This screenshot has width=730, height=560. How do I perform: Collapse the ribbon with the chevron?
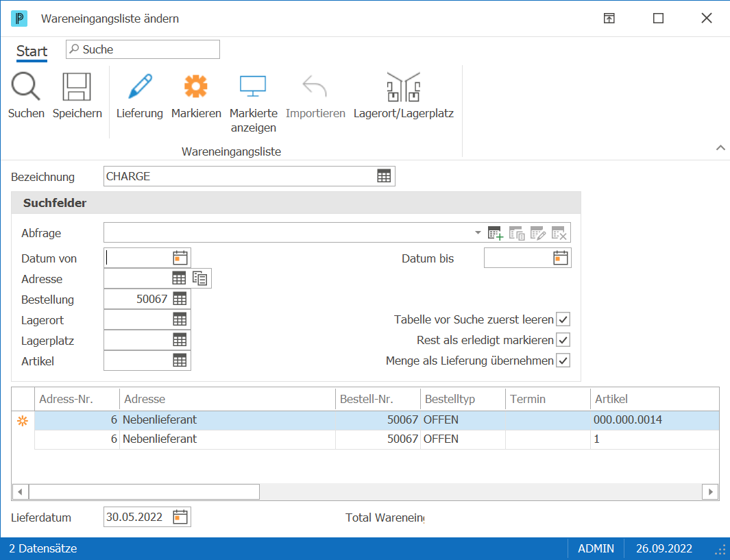pos(720,148)
